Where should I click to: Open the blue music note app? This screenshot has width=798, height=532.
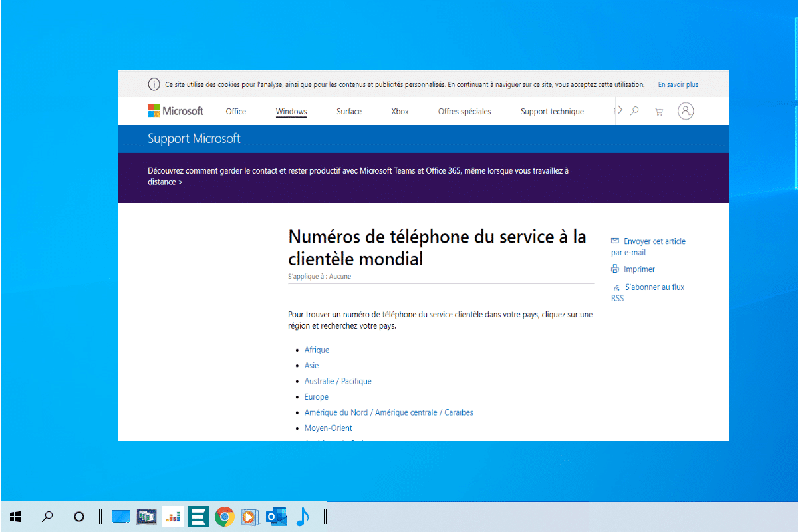tap(303, 517)
